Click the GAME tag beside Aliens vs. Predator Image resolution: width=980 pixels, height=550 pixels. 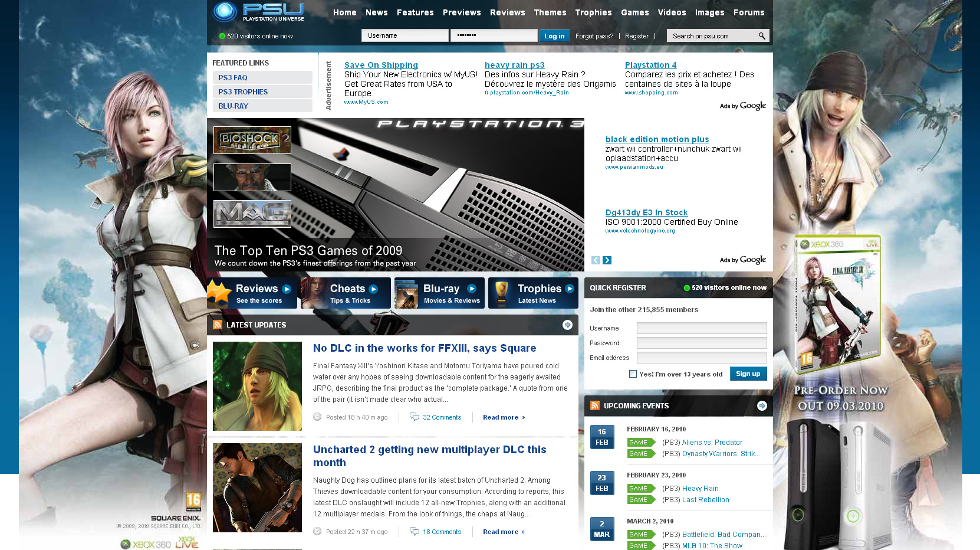tap(641, 443)
